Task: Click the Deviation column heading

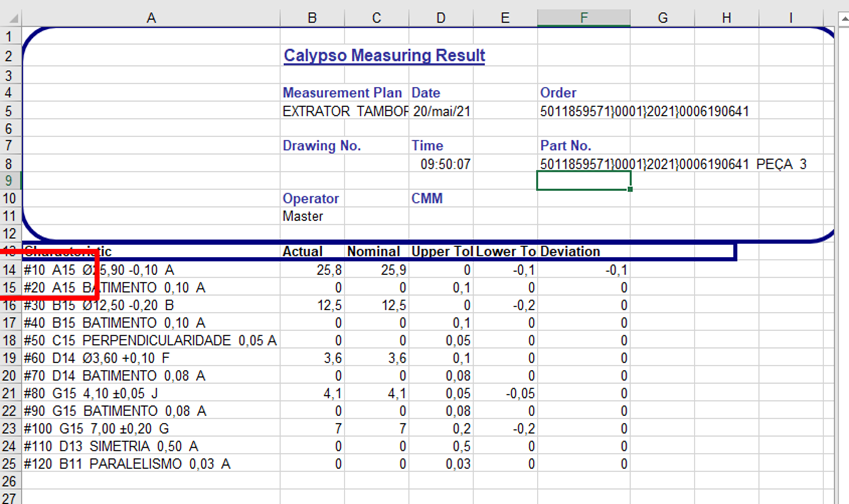Action: [x=570, y=252]
